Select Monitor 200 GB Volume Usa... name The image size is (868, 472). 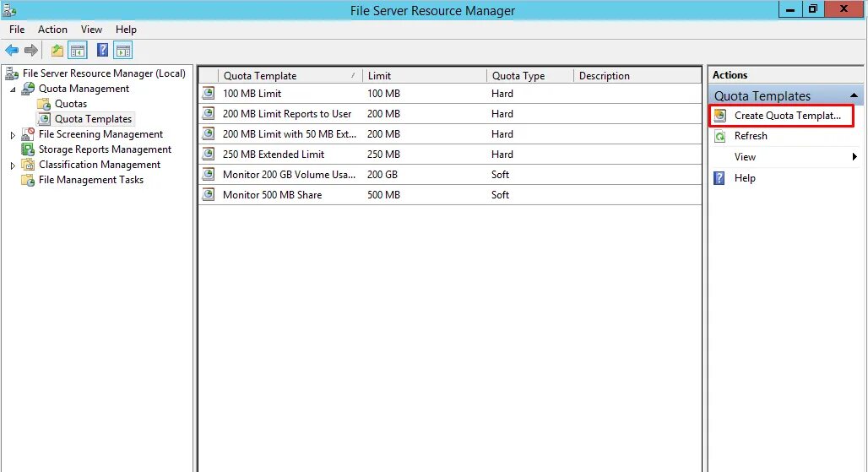pyautogui.click(x=289, y=174)
